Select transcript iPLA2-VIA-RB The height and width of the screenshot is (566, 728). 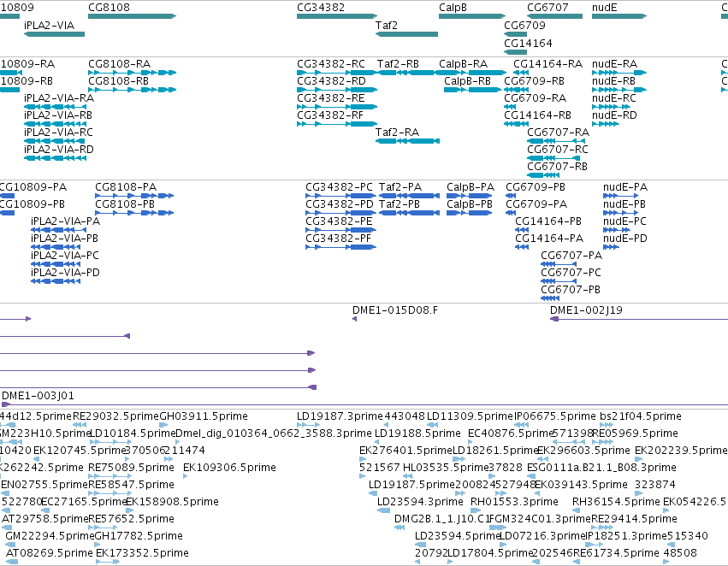point(58,115)
